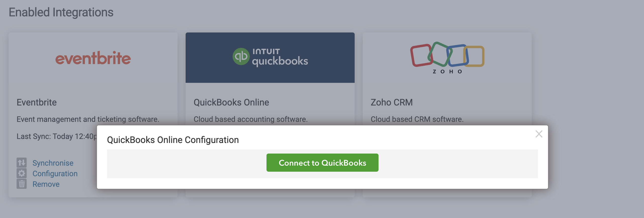Image resolution: width=644 pixels, height=218 pixels.
Task: Click the Configuration gear icon
Action: [22, 173]
